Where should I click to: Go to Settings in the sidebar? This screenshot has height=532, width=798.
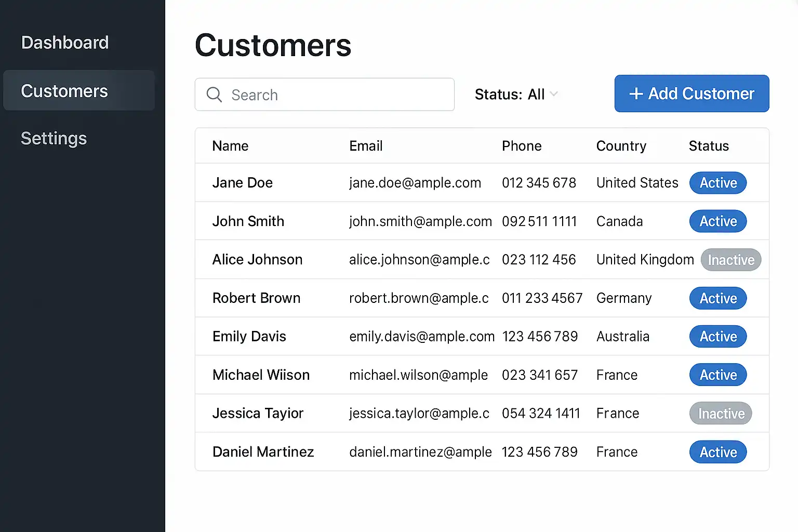point(54,139)
